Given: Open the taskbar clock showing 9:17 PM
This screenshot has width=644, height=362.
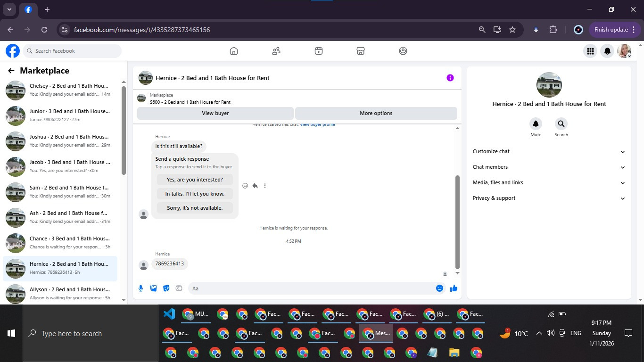Looking at the screenshot, I should tap(602, 333).
